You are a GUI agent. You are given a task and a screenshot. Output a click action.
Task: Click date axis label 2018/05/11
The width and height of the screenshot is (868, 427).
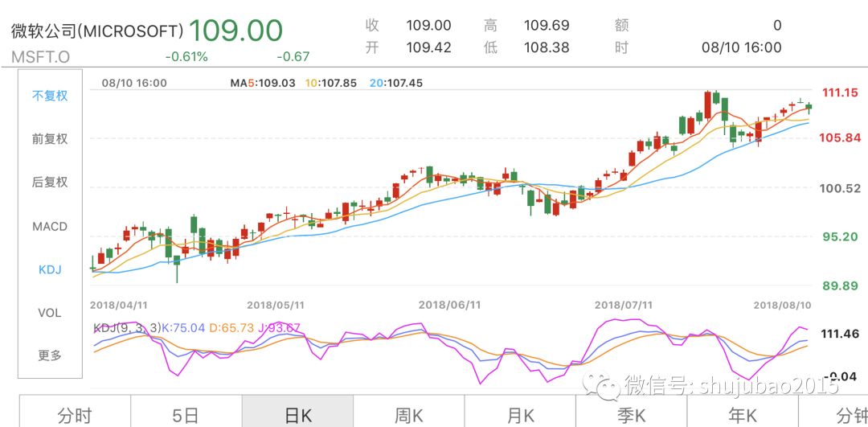click(276, 305)
